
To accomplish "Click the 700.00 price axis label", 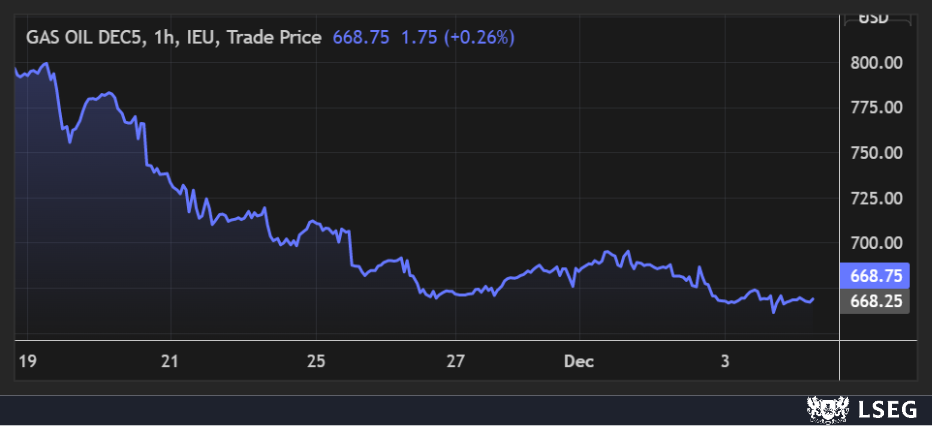I will pos(876,243).
